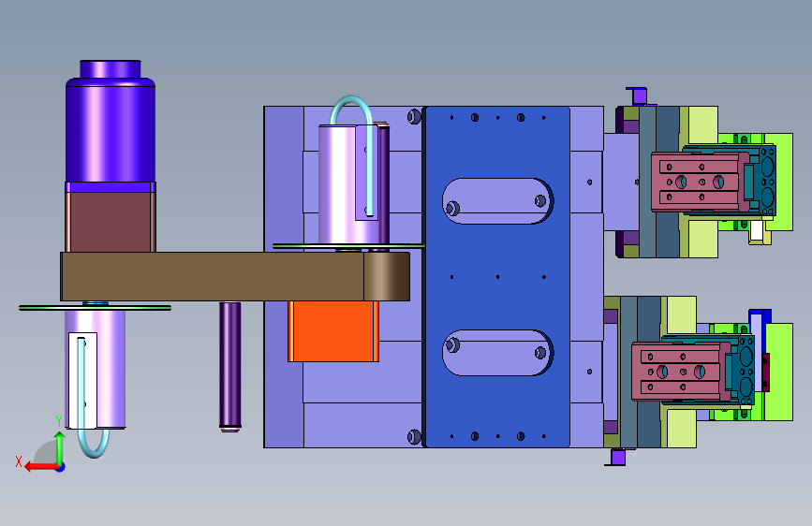Click the green "Y" axis label
Viewport: 812px width, 526px height.
[59, 421]
